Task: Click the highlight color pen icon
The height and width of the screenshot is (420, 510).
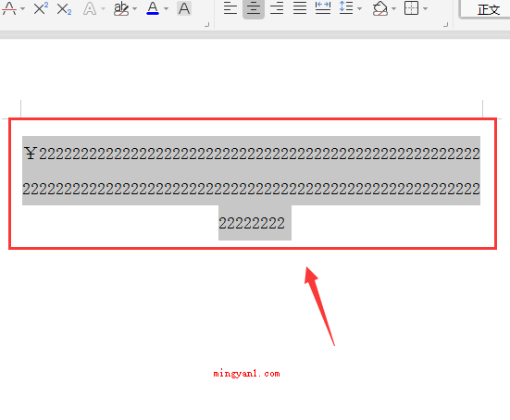Action: tap(121, 8)
